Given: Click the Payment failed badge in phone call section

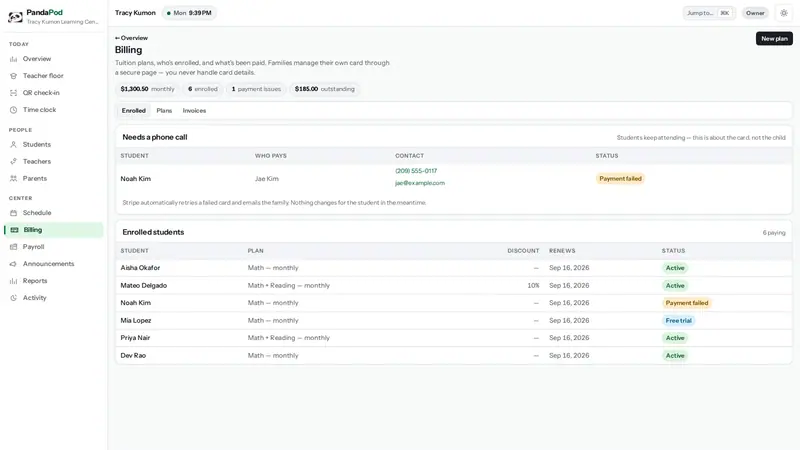Looking at the screenshot, I should (x=620, y=179).
